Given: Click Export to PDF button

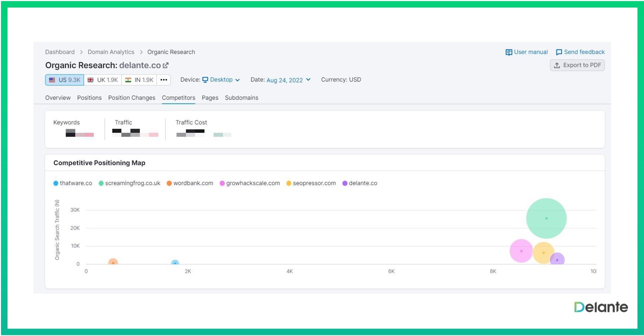Looking at the screenshot, I should (x=577, y=65).
